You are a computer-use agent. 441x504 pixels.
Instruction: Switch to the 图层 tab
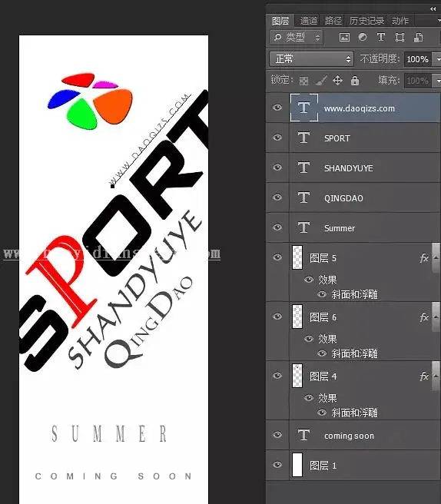point(280,21)
